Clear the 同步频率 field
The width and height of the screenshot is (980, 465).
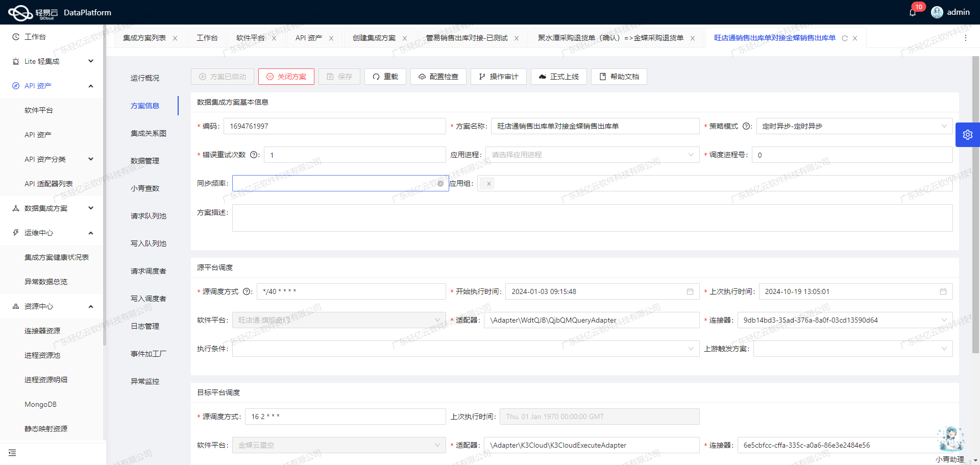click(440, 183)
